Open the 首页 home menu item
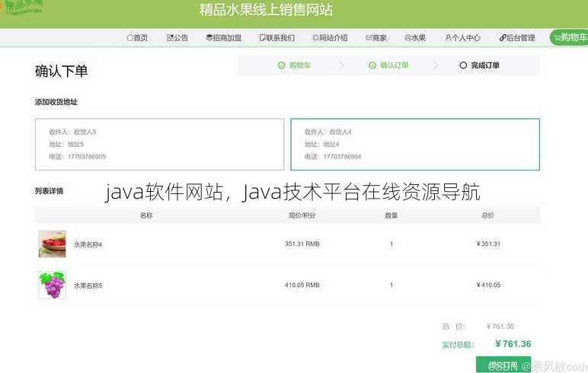588x373 pixels. pos(137,38)
